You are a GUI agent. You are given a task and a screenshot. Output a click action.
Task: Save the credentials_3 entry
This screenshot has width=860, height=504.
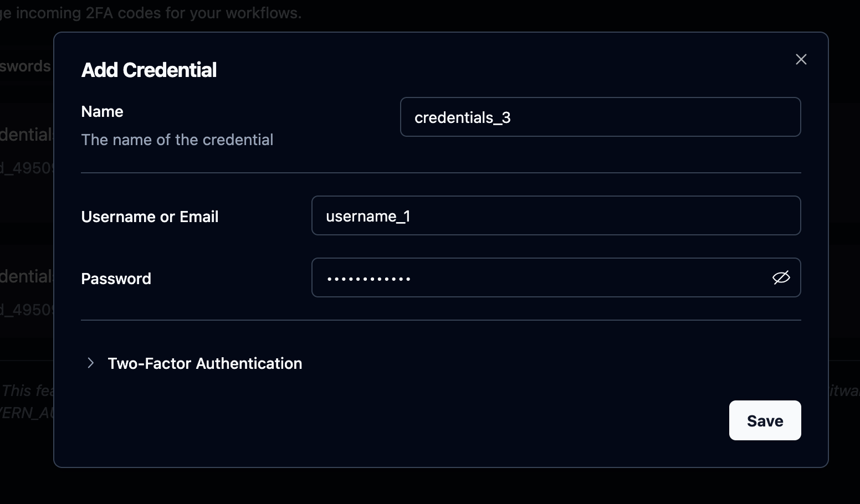coord(765,420)
